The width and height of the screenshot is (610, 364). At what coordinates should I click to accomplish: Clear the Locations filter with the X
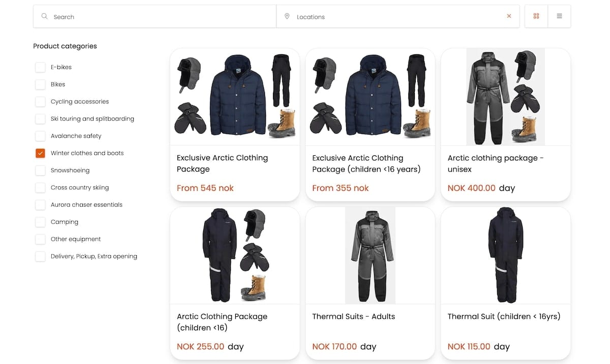509,16
